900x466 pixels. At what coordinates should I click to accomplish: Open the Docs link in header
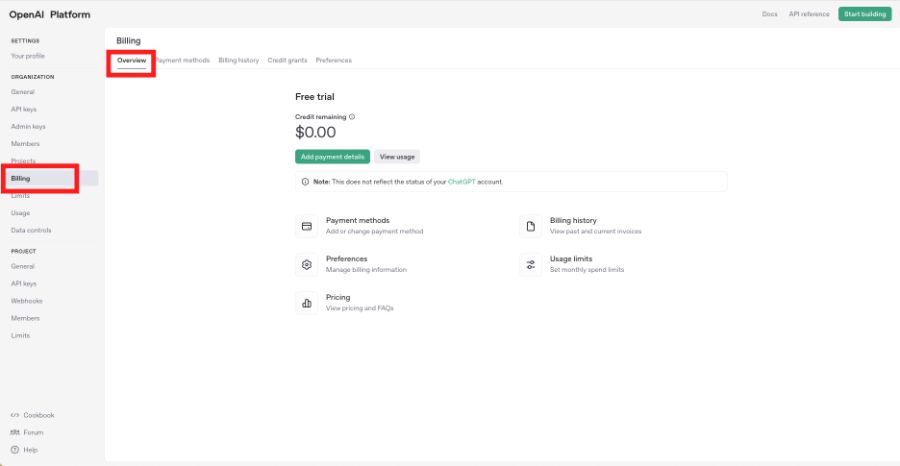tap(770, 14)
